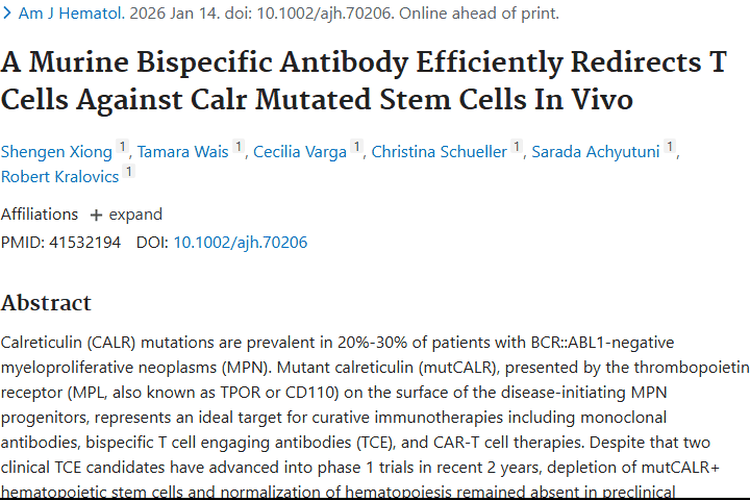Click affiliation superscript after Robert Kralovics
The image size is (750, 500).
129,172
